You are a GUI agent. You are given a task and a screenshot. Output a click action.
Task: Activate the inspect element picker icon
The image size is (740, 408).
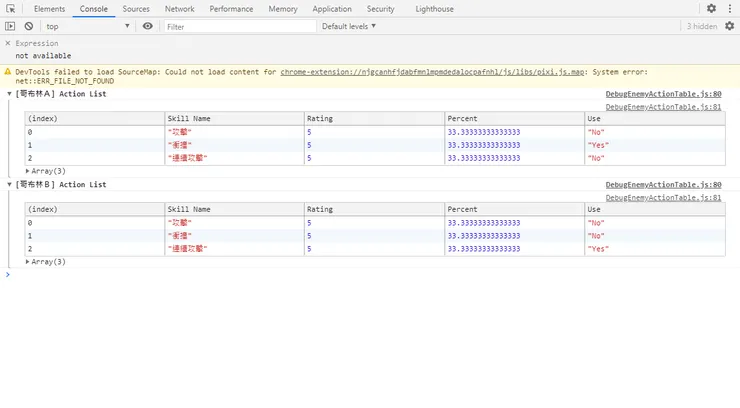click(10, 9)
